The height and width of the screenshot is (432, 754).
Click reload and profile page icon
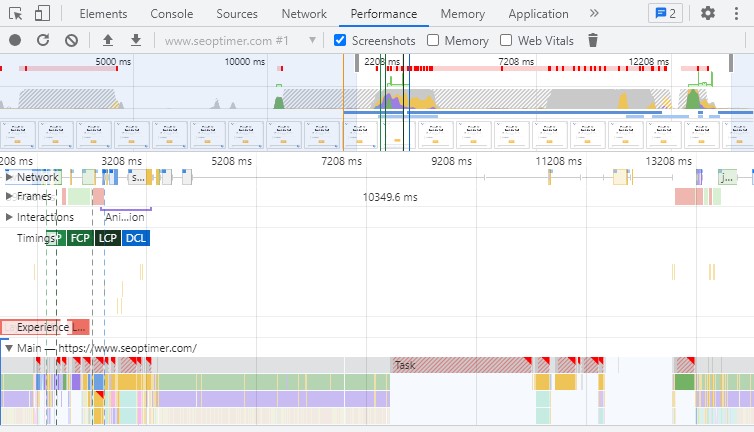pyautogui.click(x=43, y=40)
